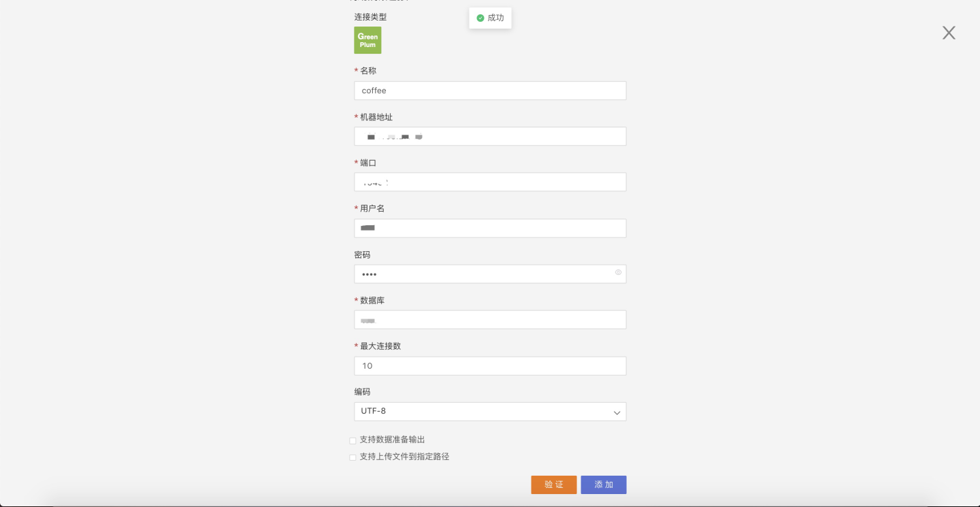Viewport: 980px width, 507px height.
Task: Click the 编码 label above the dropdown
Action: (x=362, y=392)
